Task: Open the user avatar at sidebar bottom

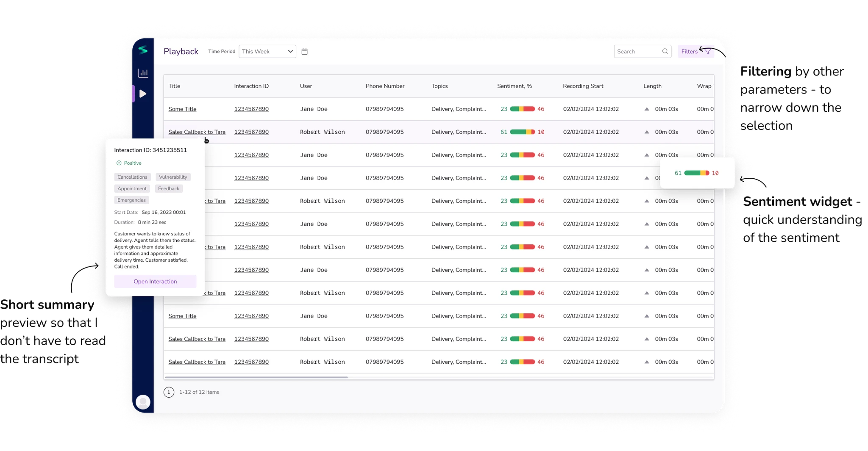Action: [x=143, y=401]
